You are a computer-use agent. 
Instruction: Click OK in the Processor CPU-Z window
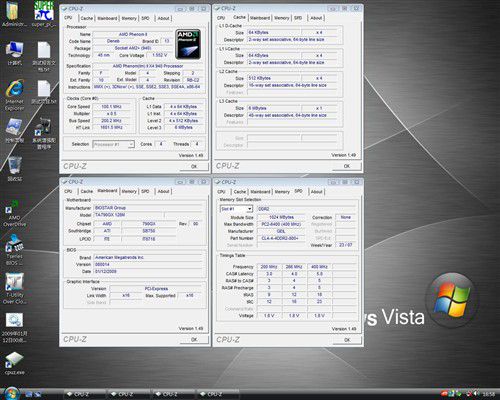[194, 166]
